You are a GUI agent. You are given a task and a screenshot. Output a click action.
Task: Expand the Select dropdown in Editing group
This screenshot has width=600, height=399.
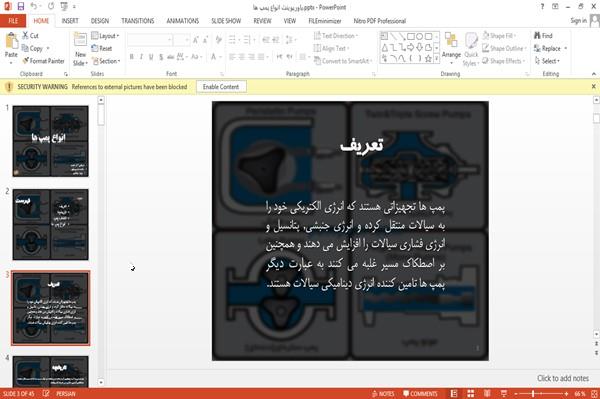[x=547, y=61]
